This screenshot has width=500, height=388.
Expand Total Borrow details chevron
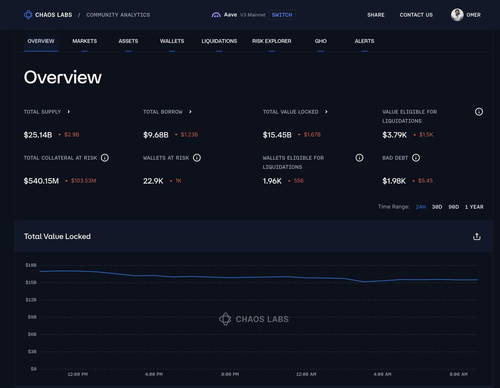pyautogui.click(x=190, y=112)
